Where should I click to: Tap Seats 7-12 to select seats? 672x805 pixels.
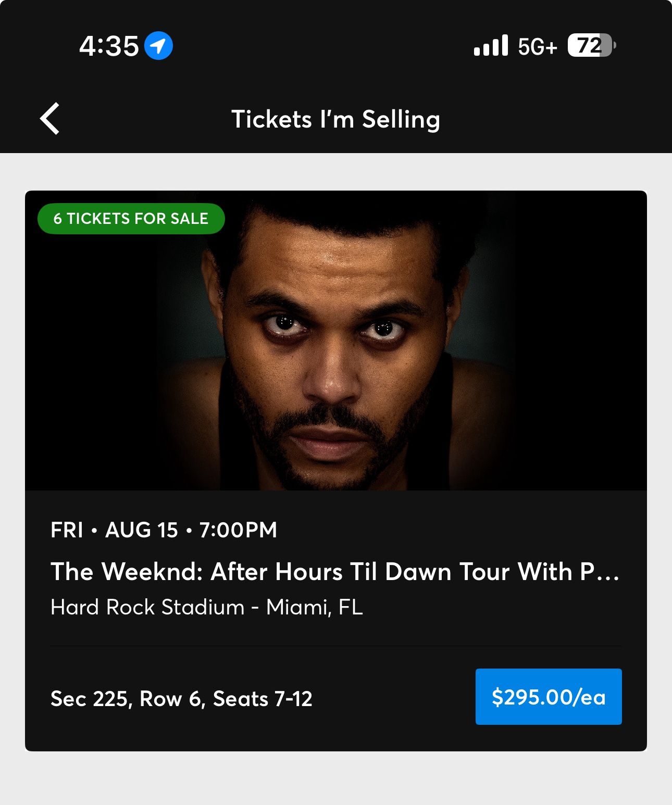click(276, 700)
